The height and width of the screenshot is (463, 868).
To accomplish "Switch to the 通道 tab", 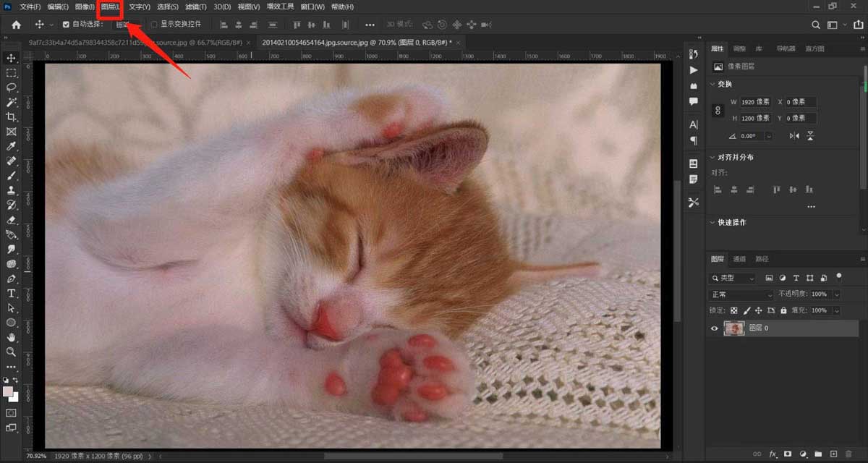I will coord(739,259).
